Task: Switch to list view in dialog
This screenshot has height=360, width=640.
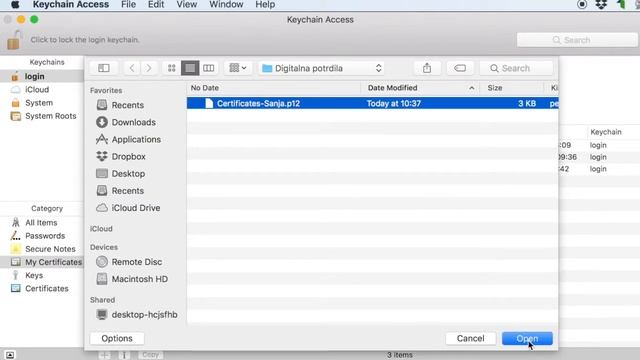Action: click(x=190, y=68)
